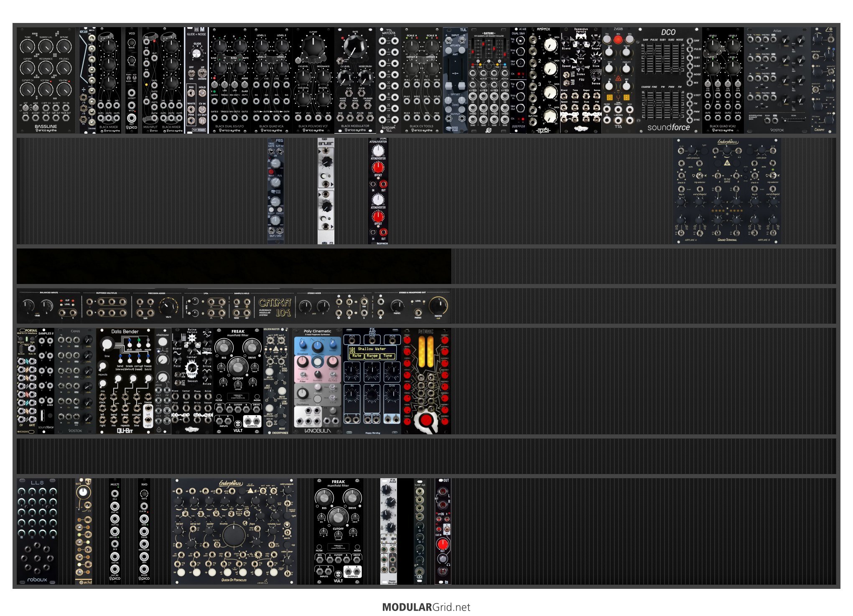Screen dimensions: 853x616
Task: Click the large red OUT knob on output module
Action: click(x=443, y=544)
